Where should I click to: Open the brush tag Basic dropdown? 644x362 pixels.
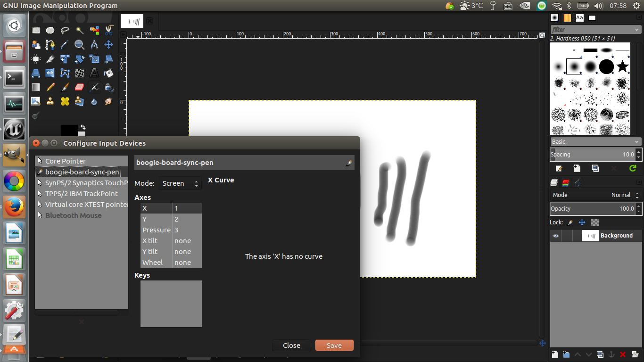(596, 141)
